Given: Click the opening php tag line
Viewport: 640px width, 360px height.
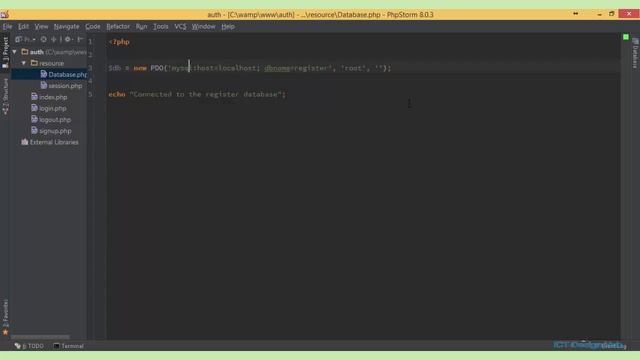Looking at the screenshot, I should click(x=119, y=42).
